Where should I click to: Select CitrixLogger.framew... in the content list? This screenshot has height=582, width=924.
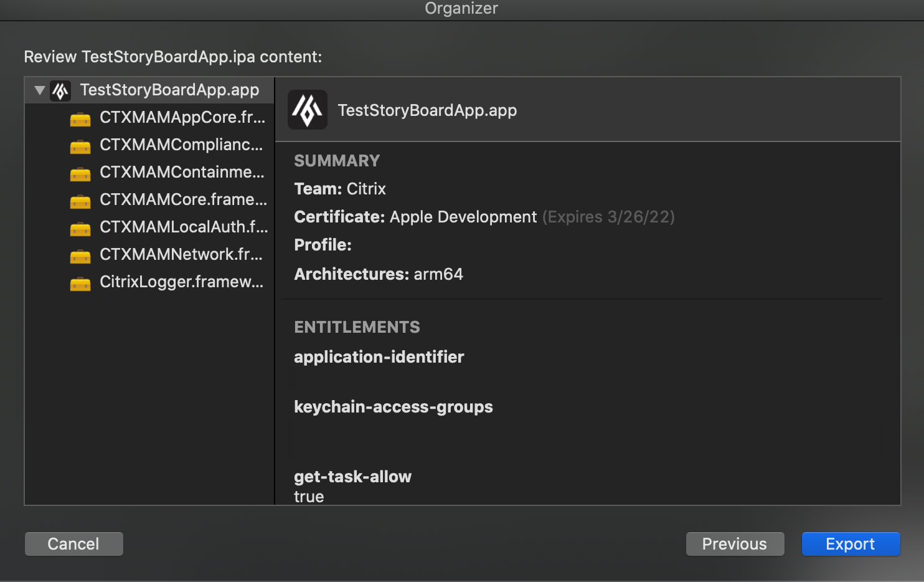[181, 282]
